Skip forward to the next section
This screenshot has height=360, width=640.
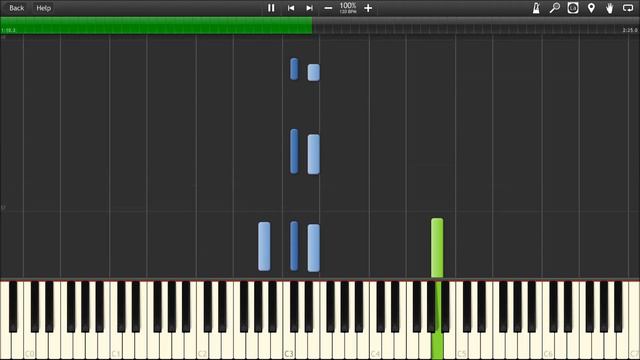309,8
